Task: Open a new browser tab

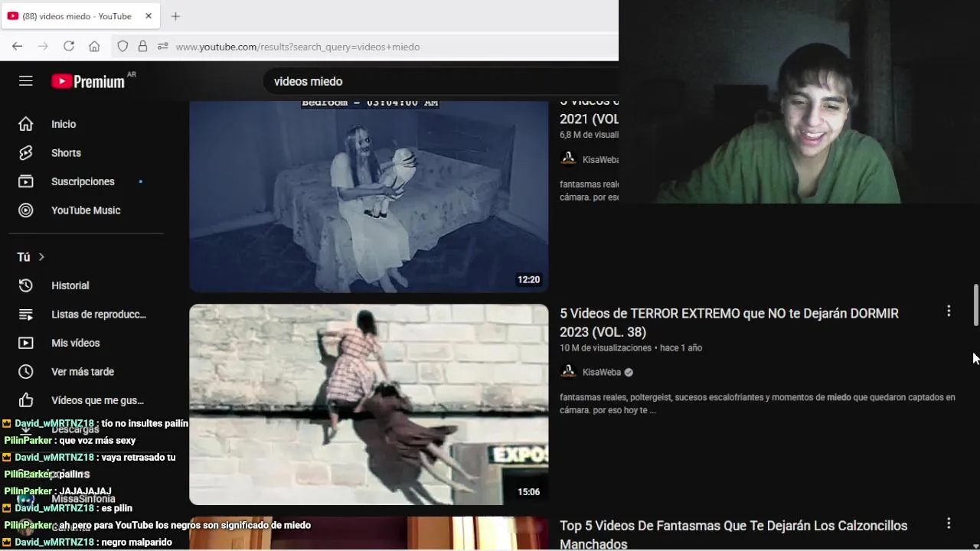Action: tap(175, 16)
